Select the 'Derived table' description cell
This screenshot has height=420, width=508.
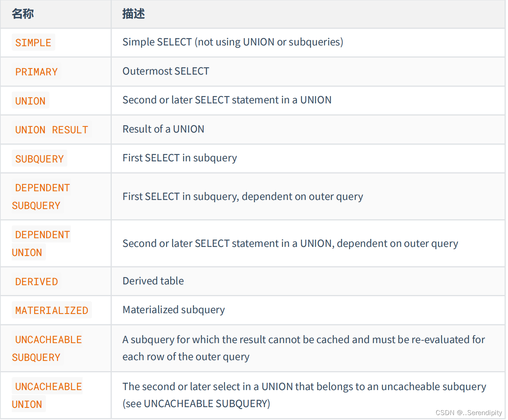click(x=153, y=281)
